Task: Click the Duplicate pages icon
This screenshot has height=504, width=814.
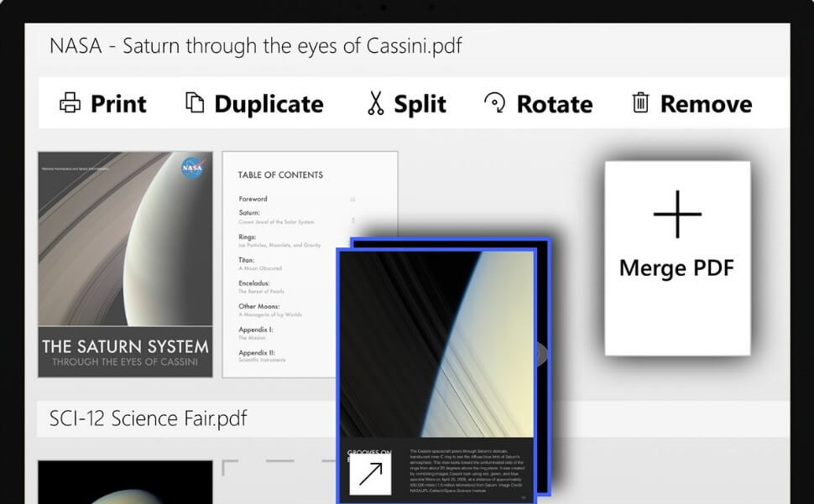Action: click(194, 103)
